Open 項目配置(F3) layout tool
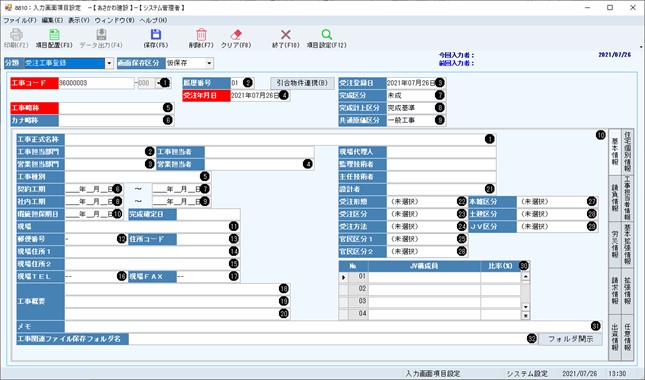645x380 pixels. point(54,35)
